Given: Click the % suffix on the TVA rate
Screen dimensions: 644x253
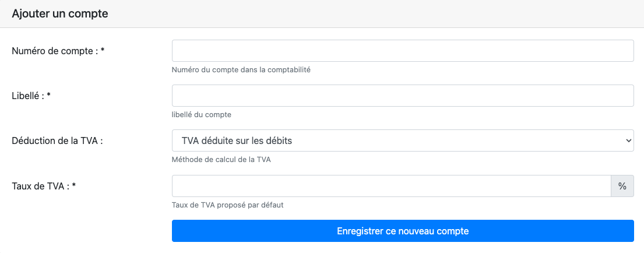Looking at the screenshot, I should tap(622, 186).
